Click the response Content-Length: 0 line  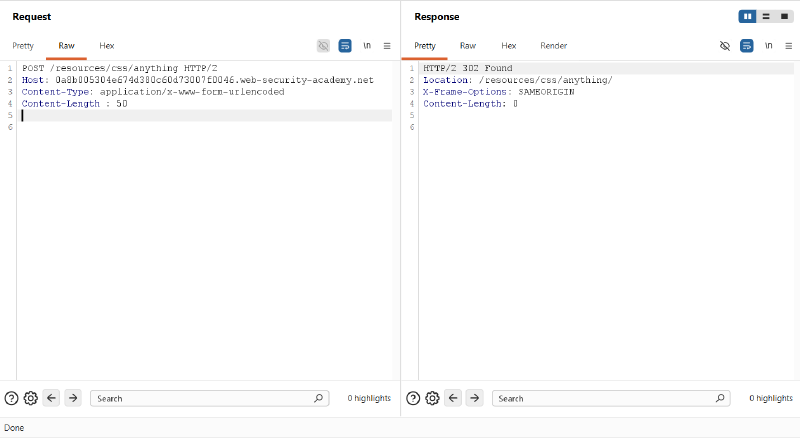[x=470, y=104]
